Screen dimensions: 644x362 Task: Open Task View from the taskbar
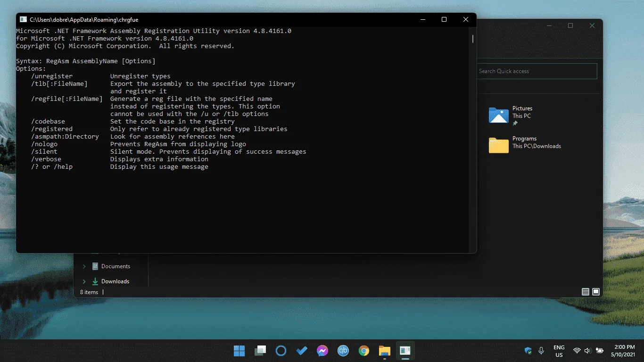(x=260, y=351)
